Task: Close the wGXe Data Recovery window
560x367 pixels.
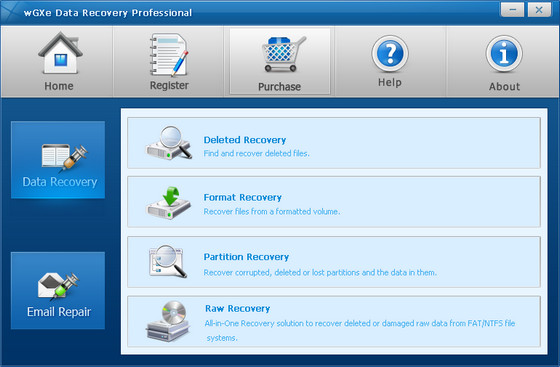Action: click(539, 10)
